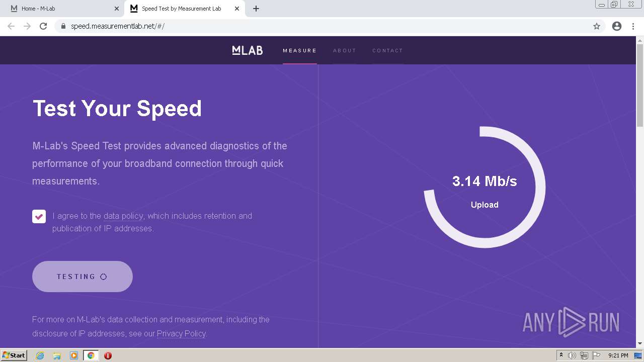Image resolution: width=644 pixels, height=362 pixels.
Task: Open the file explorer taskbar icon
Action: [x=57, y=355]
